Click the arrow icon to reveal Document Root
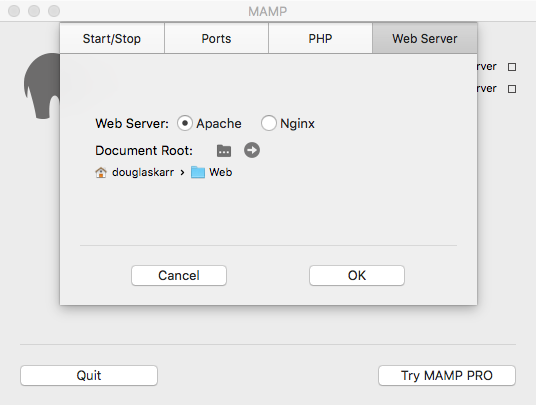Image resolution: width=536 pixels, height=405 pixels. point(252,150)
